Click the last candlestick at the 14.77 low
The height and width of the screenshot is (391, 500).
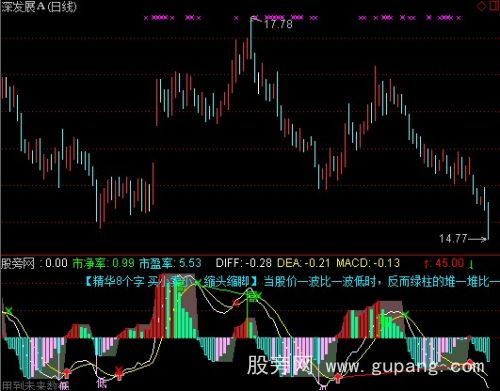[488, 221]
